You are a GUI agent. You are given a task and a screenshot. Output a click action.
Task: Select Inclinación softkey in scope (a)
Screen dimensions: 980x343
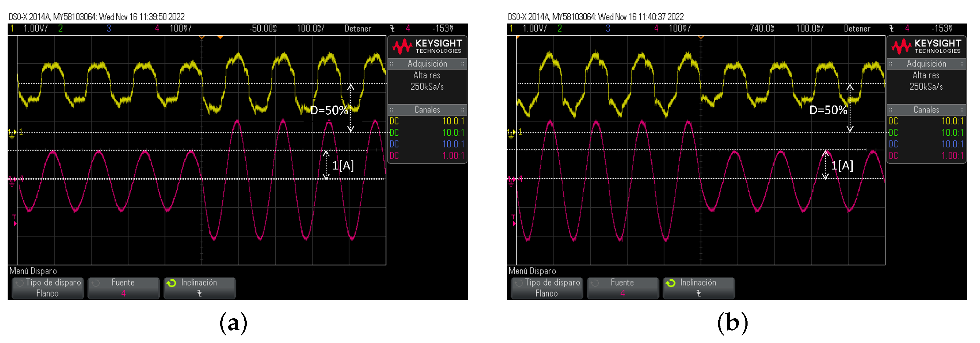pos(199,288)
